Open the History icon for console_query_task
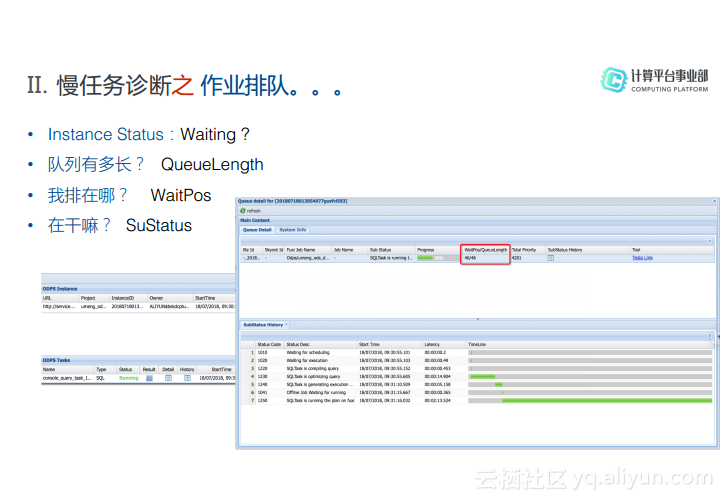Image resolution: width=724 pixels, height=501 pixels. pyautogui.click(x=187, y=378)
